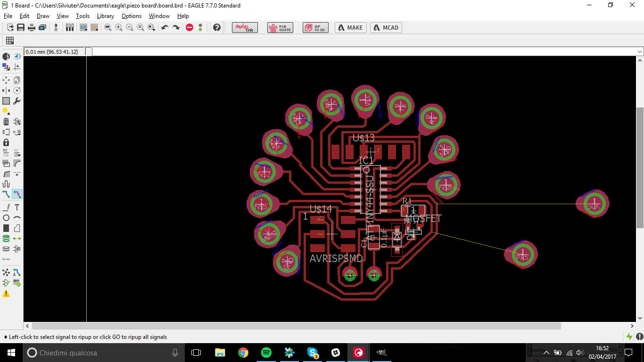This screenshot has height=362, width=644.
Task: Select the Mark tool
Action: pyautogui.click(x=17, y=67)
